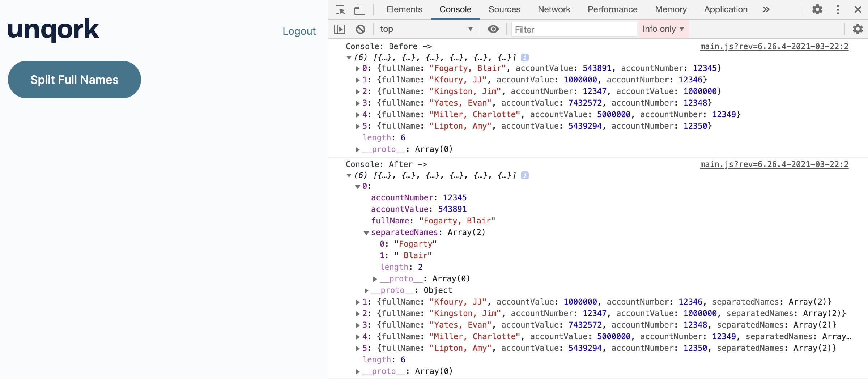Create a live expression with eye icon
The width and height of the screenshot is (868, 379).
(x=493, y=29)
